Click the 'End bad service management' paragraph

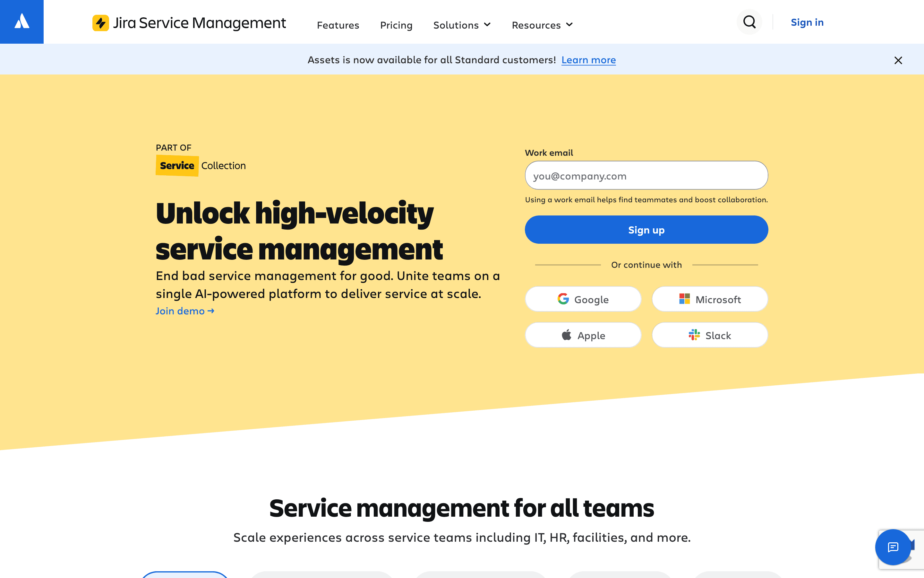point(328,285)
